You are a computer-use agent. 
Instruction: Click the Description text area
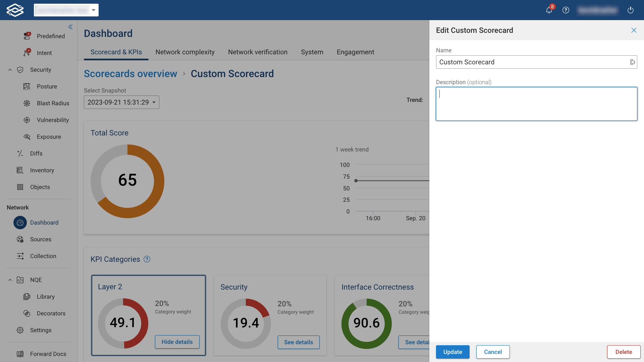click(x=536, y=104)
